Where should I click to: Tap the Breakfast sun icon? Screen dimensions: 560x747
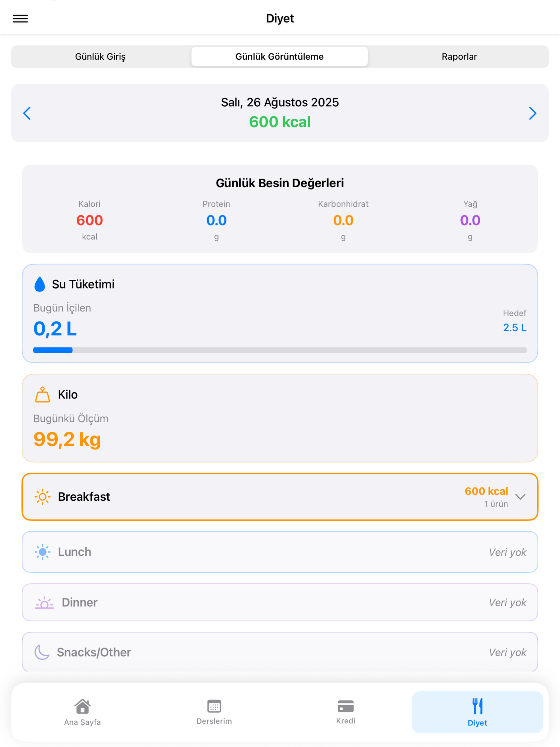click(43, 497)
